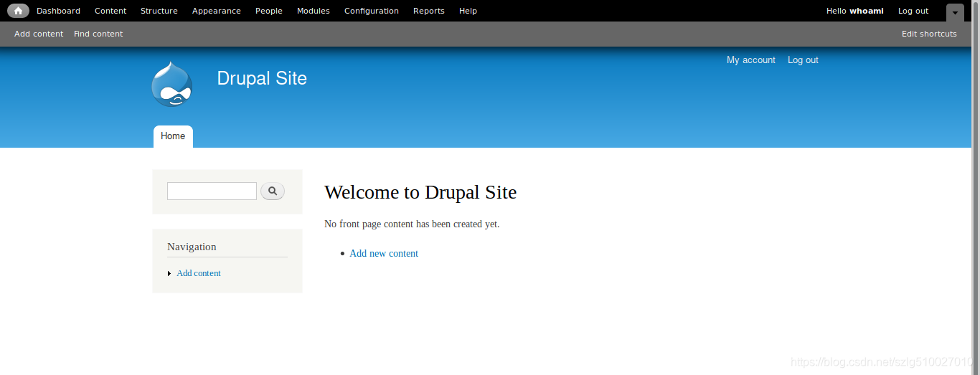This screenshot has height=375, width=980.
Task: Open the Reports menu
Action: coord(429,11)
